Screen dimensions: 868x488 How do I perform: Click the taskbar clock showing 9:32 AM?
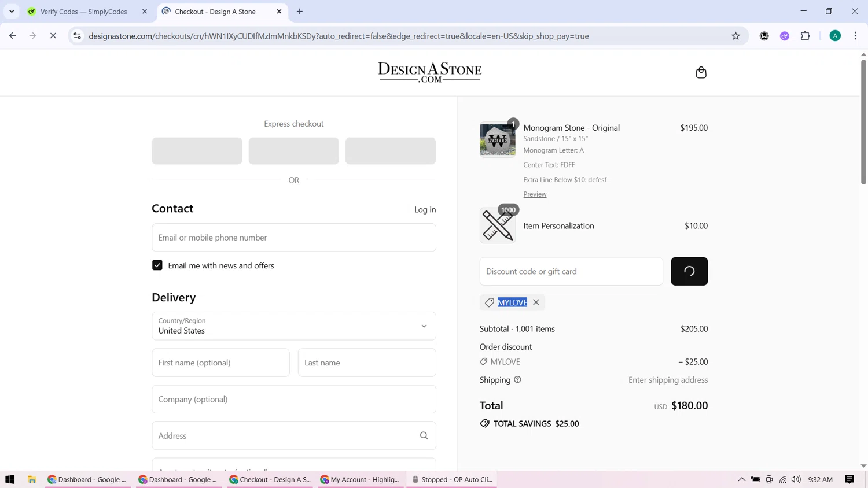click(820, 479)
